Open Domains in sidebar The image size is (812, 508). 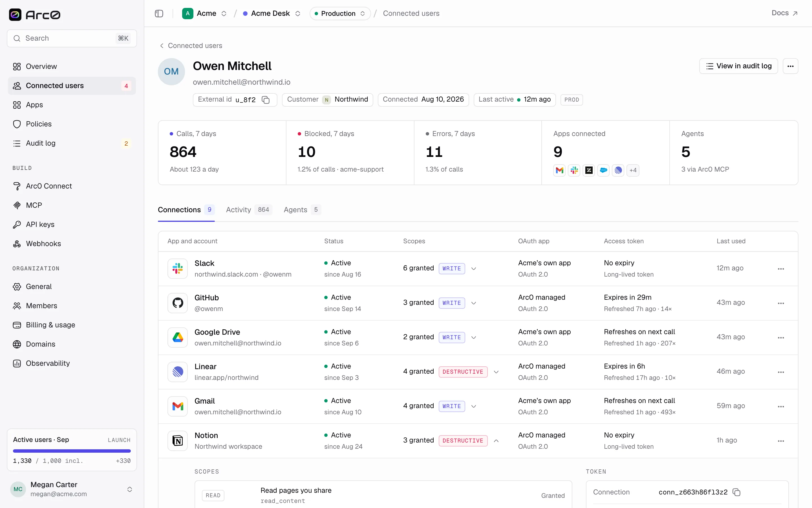72,344
